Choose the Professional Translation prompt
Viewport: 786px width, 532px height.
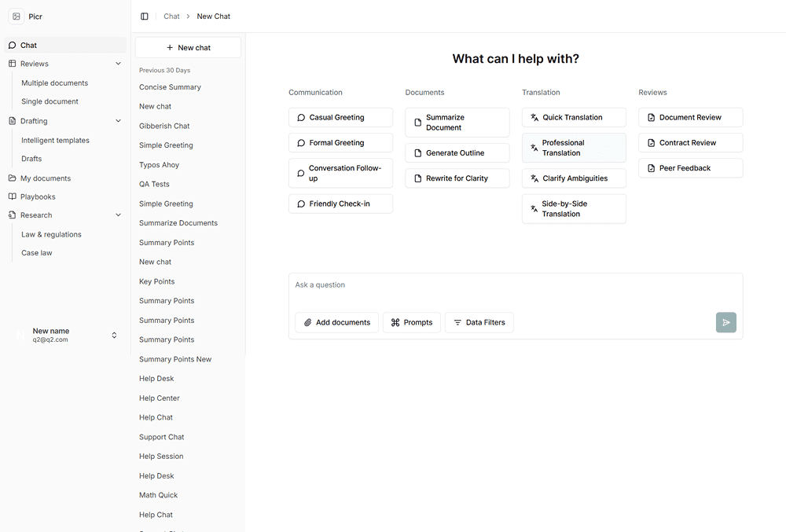[574, 148]
